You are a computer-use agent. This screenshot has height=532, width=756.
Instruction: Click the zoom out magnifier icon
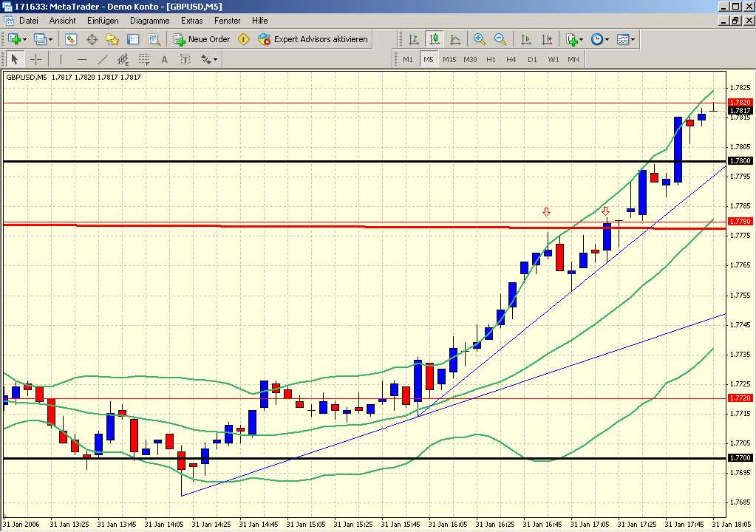pyautogui.click(x=500, y=39)
